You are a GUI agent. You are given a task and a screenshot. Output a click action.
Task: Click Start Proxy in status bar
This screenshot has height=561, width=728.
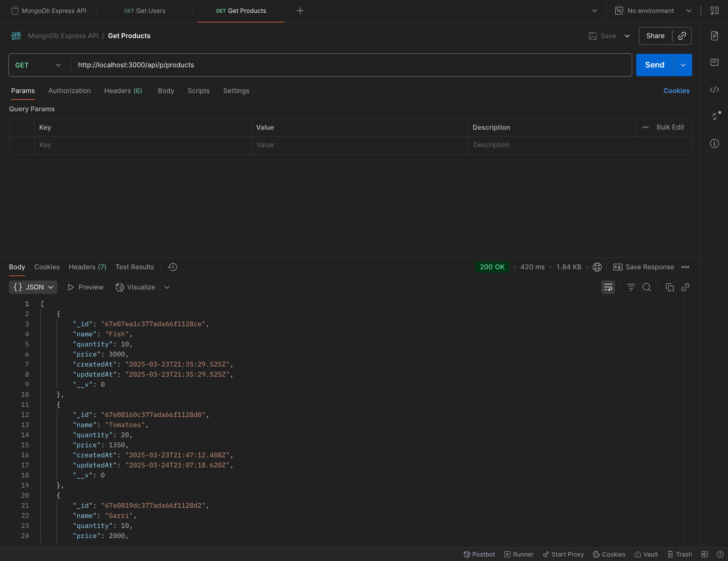click(563, 554)
